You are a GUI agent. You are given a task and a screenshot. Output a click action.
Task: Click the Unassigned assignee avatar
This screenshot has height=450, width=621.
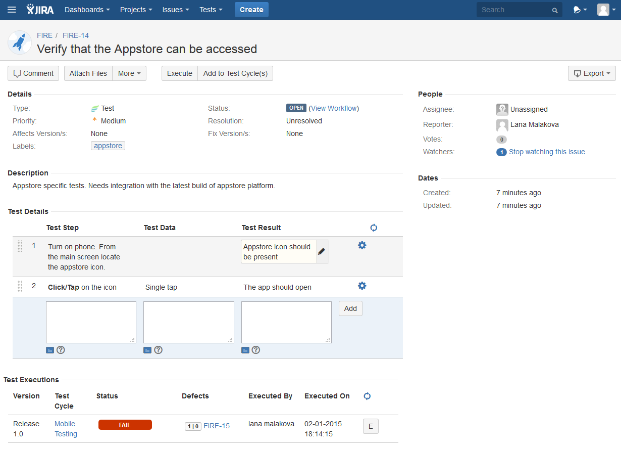tap(502, 109)
